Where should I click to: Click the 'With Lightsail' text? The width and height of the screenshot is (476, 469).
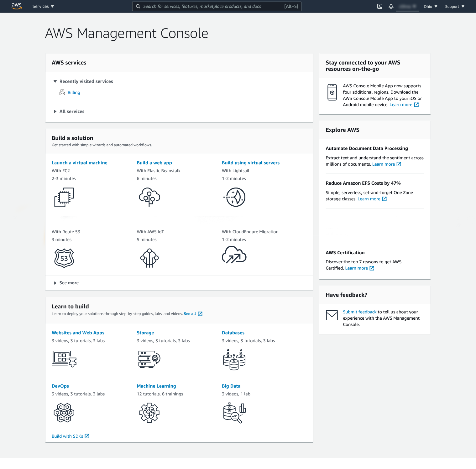tap(236, 171)
